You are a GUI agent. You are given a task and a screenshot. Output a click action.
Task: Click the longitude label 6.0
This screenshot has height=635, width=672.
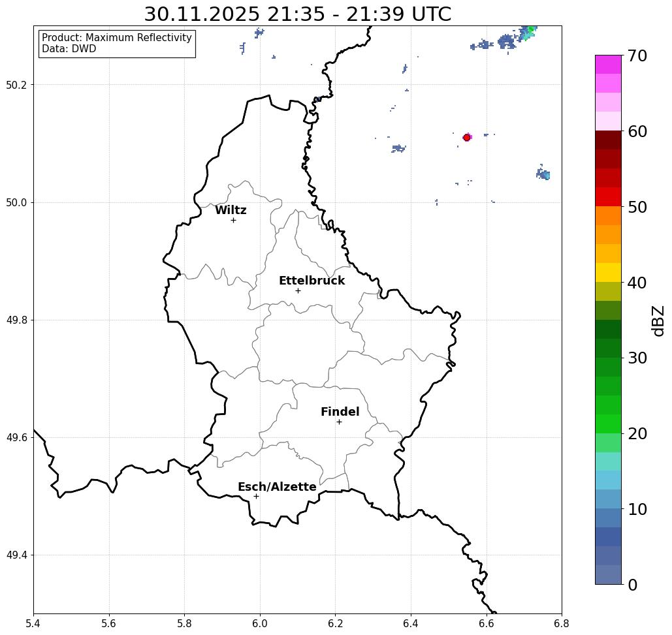point(260,623)
